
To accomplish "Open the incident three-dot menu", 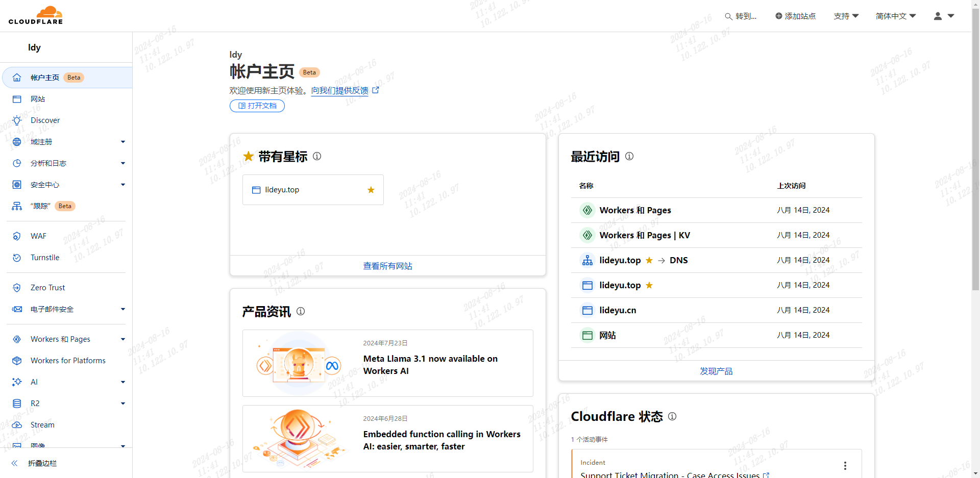I will tap(845, 466).
